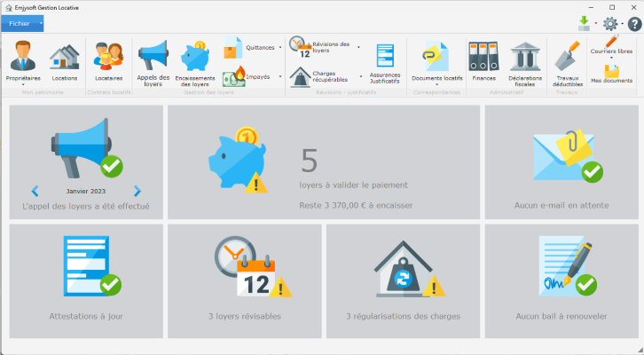Open the Propriétaires section
This screenshot has width=644, height=355.
click(x=25, y=62)
